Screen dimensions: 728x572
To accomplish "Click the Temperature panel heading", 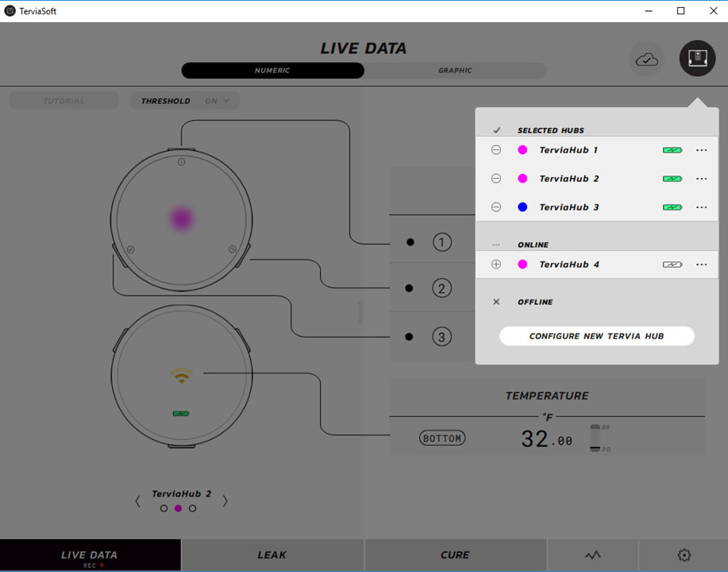I will point(547,396).
